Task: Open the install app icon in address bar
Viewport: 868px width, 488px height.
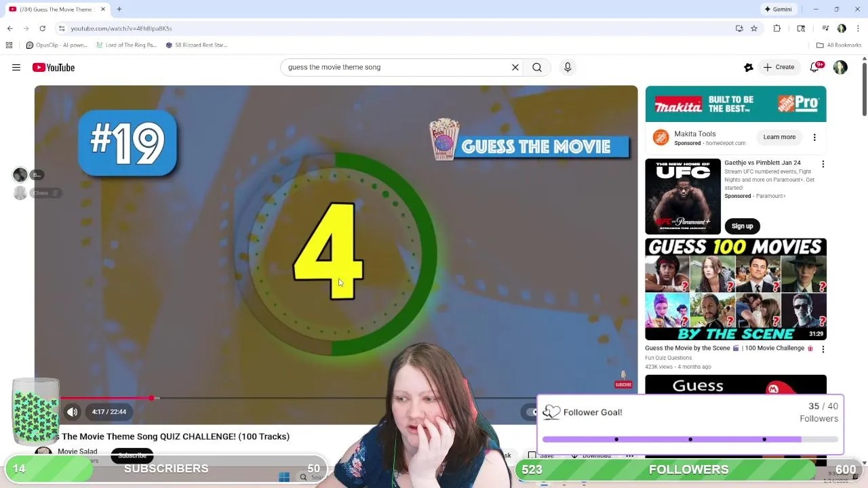Action: coord(739,28)
